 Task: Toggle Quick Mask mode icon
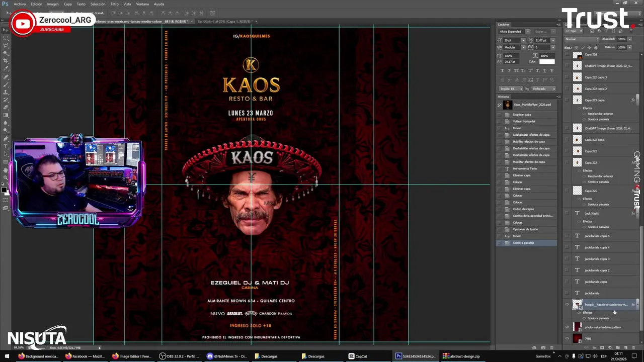tap(6, 200)
